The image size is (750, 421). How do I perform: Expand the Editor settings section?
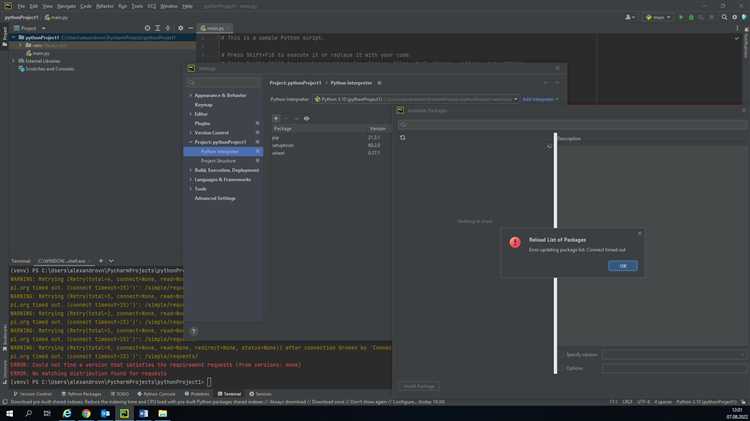(190, 114)
